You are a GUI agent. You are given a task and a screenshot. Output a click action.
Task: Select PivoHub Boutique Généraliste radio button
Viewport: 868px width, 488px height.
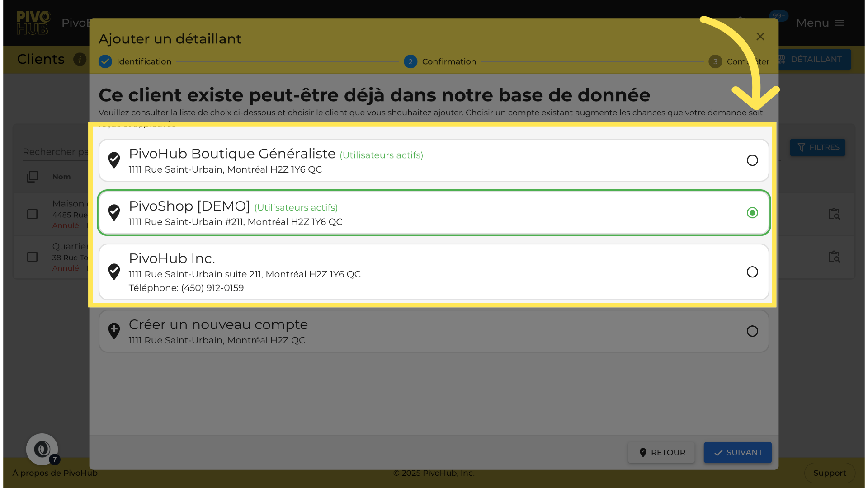tap(752, 160)
